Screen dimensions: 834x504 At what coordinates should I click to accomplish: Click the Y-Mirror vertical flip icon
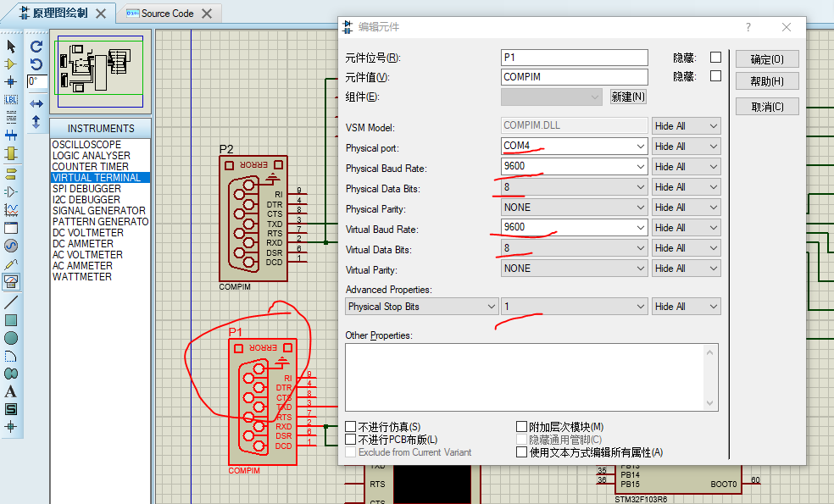point(36,122)
